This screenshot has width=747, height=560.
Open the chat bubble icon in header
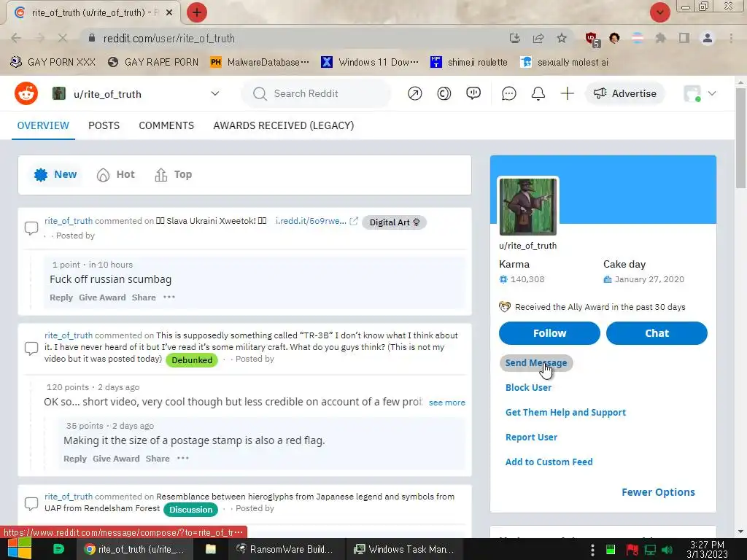pyautogui.click(x=508, y=94)
